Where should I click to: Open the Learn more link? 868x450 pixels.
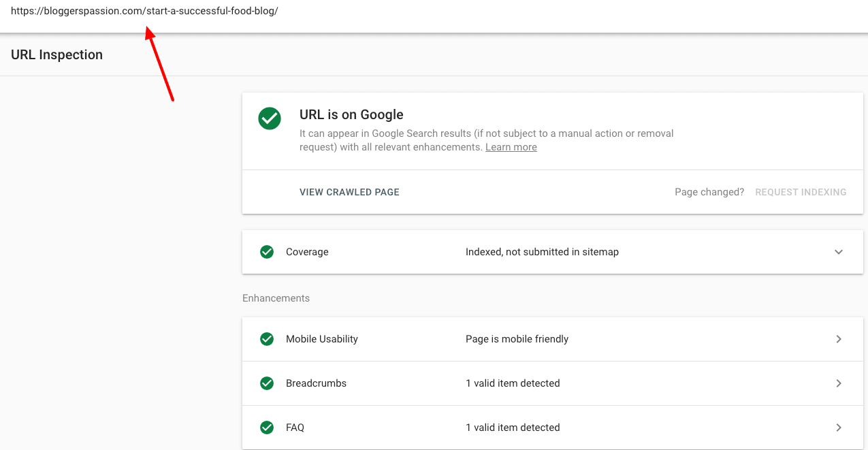[x=511, y=147]
